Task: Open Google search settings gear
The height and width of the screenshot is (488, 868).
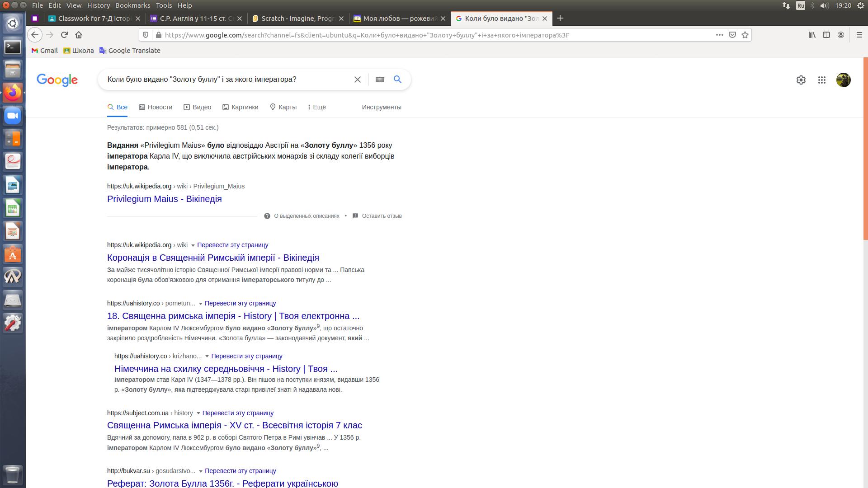Action: point(801,80)
